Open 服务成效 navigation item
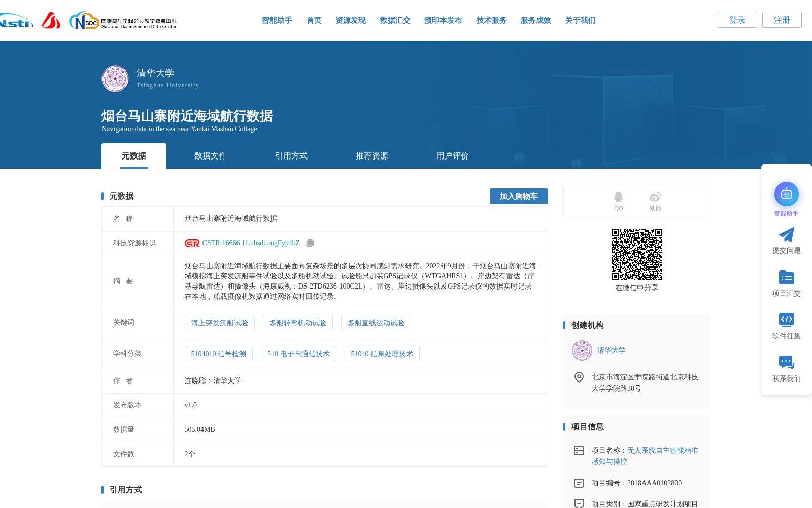The width and height of the screenshot is (812, 508). [535, 20]
